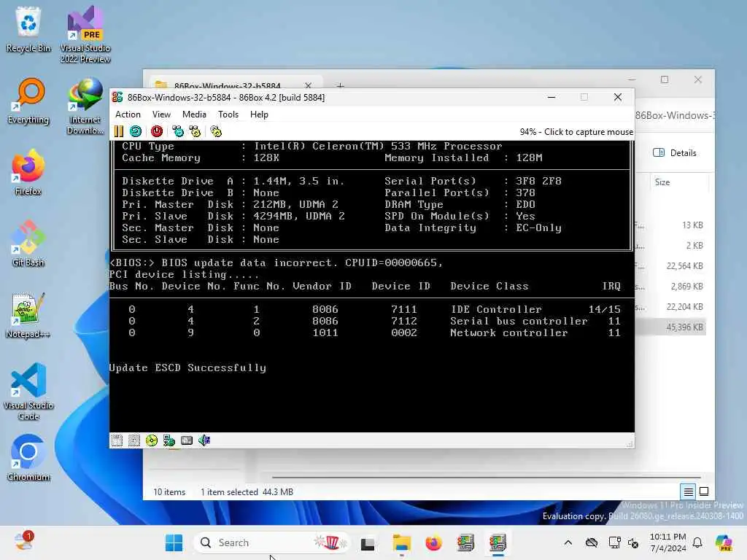Click the active 86Box taskbar icon
The image size is (747, 560).
tap(498, 542)
